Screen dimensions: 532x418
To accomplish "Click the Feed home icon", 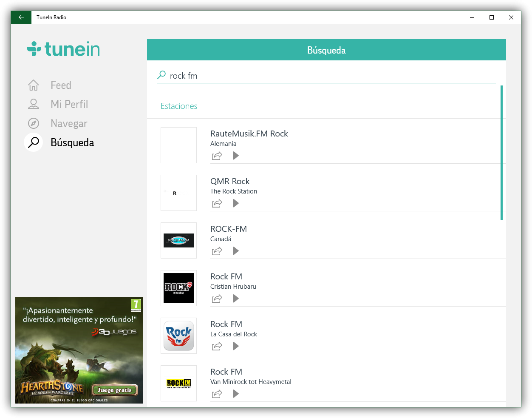I will [34, 85].
